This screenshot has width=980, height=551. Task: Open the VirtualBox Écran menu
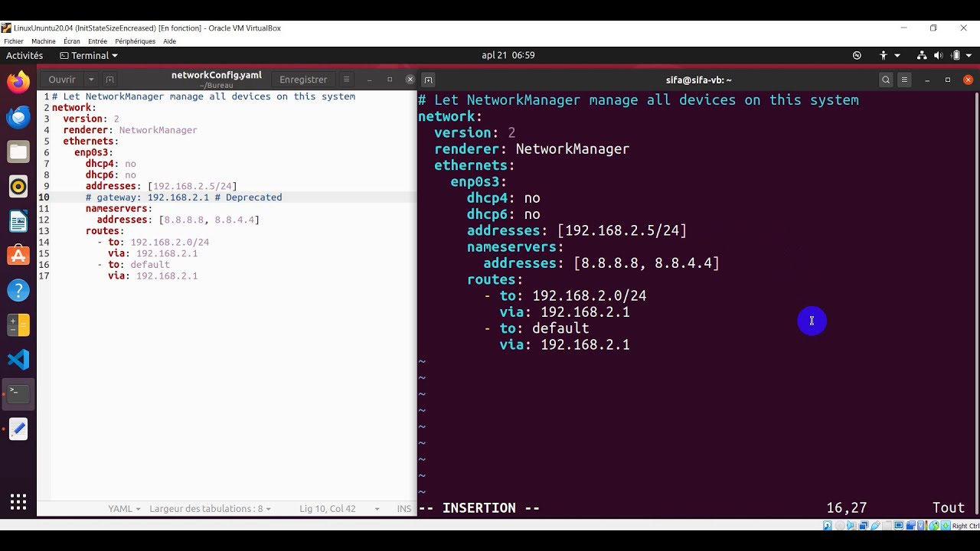(x=72, y=41)
